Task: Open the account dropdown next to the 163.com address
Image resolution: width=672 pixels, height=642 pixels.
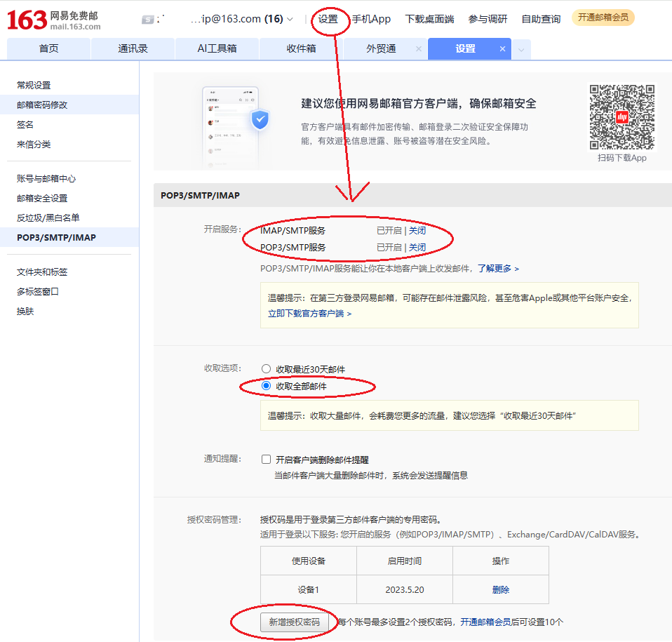Action: click(x=290, y=19)
